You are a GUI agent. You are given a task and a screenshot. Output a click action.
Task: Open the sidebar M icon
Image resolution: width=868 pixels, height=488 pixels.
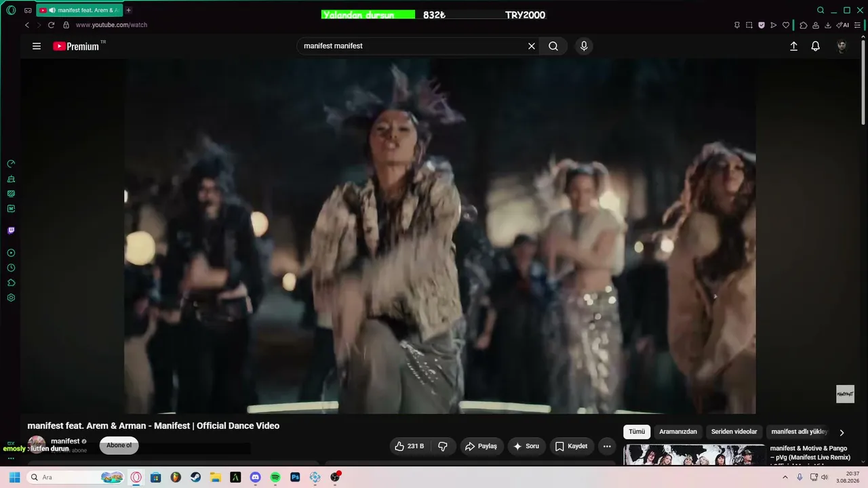(11, 209)
